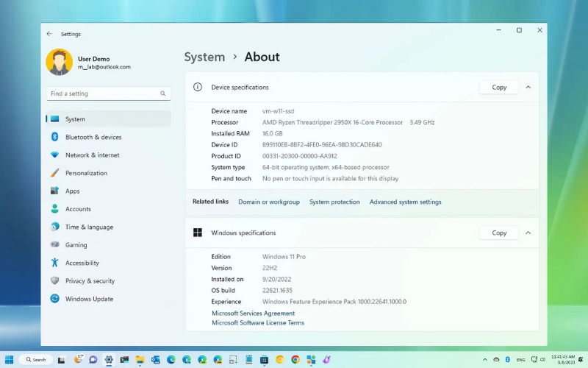Open Bluetooth & devices settings
The width and height of the screenshot is (588, 368).
[x=108, y=137]
